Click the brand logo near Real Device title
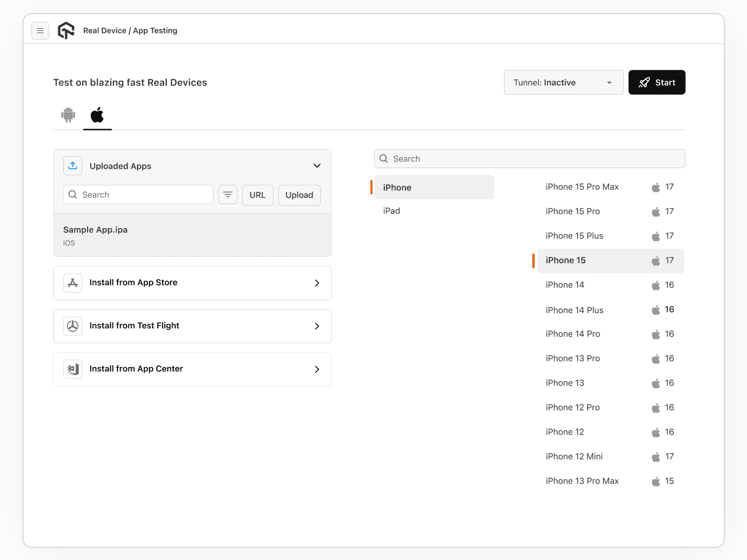 [x=66, y=30]
